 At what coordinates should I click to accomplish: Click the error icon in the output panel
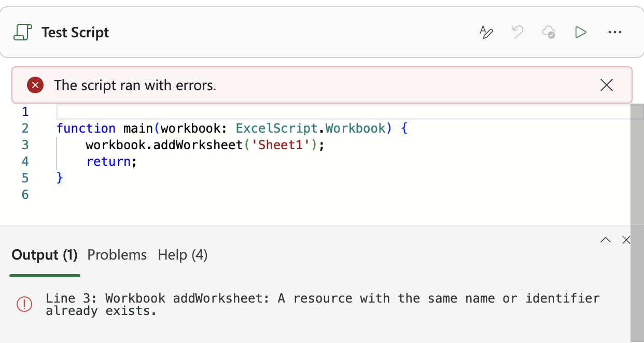pyautogui.click(x=24, y=304)
